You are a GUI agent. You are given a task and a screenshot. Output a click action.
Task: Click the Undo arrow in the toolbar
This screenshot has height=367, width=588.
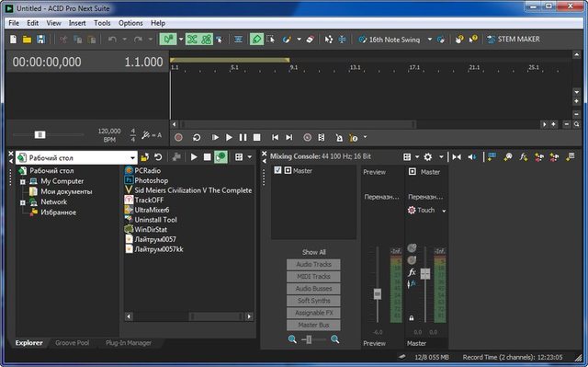[x=112, y=40]
